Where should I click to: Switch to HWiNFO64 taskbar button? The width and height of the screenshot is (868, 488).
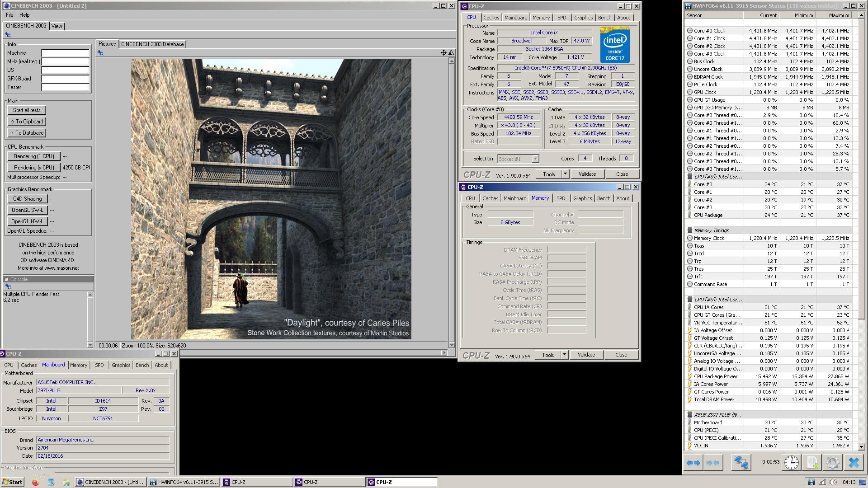184,482
